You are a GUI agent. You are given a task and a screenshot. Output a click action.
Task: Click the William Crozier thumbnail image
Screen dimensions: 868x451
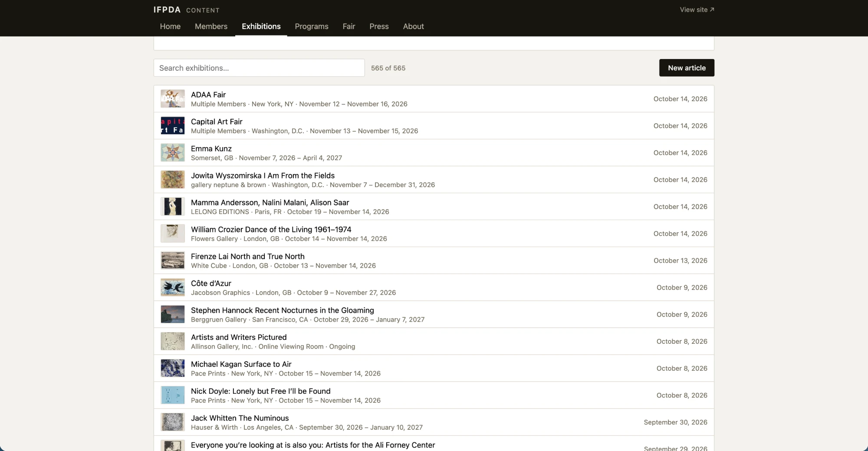(x=173, y=234)
